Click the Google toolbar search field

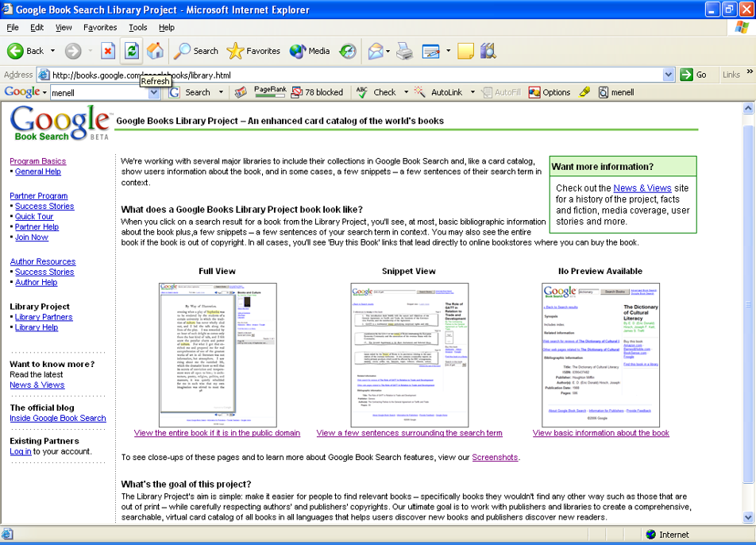coord(100,93)
